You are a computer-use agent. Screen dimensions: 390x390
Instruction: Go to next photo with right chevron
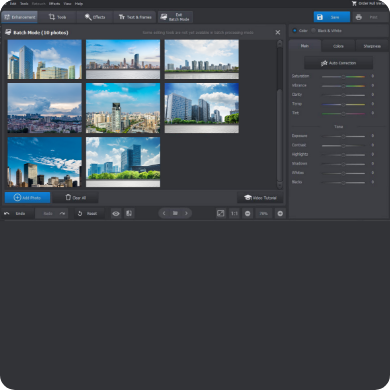point(186,213)
